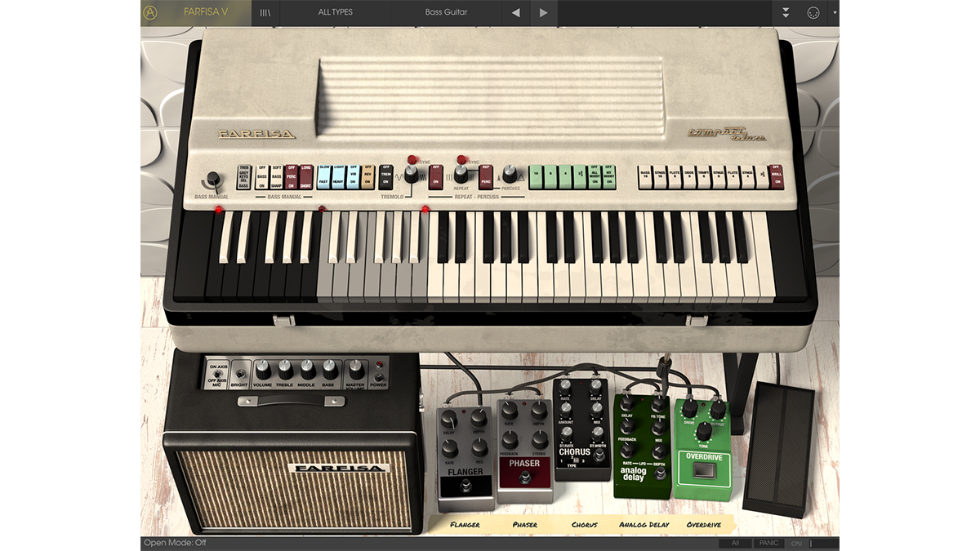Viewport: 980px width, 551px height.
Task: Click the amp Bass knob
Action: point(330,369)
